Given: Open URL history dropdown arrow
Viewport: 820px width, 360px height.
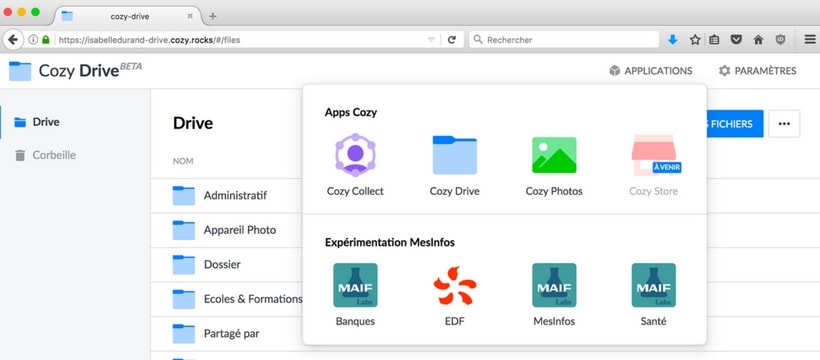Looking at the screenshot, I should pos(431,40).
